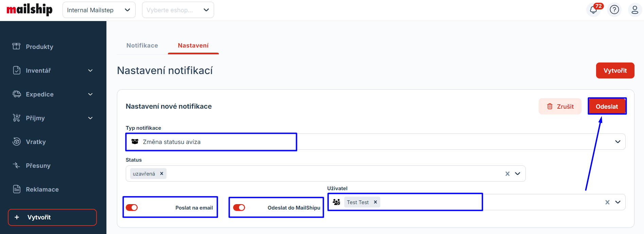Open the notifications bell icon
The width and height of the screenshot is (644, 234).
(x=593, y=10)
